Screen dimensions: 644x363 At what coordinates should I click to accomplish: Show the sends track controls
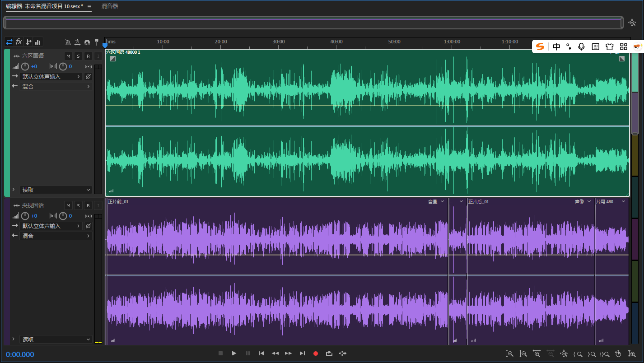tap(28, 42)
